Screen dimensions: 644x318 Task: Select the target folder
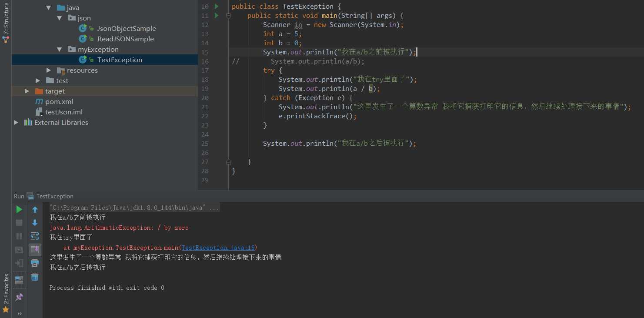(x=55, y=91)
